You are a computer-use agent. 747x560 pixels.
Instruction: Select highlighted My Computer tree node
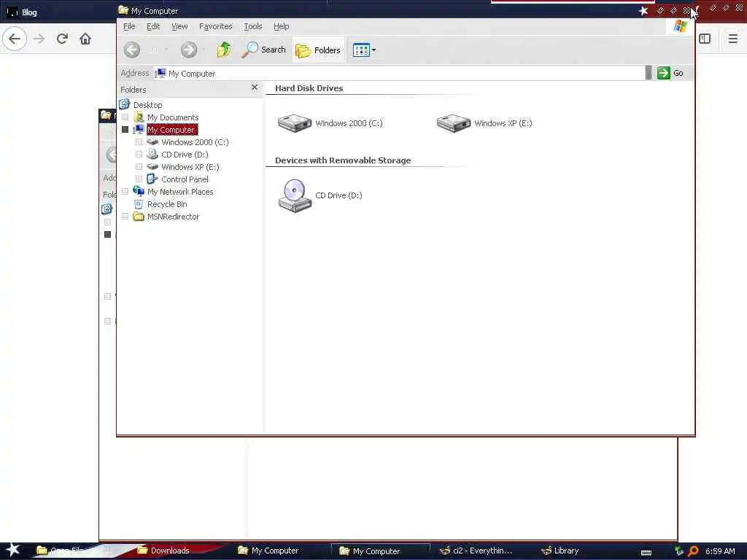(x=171, y=130)
